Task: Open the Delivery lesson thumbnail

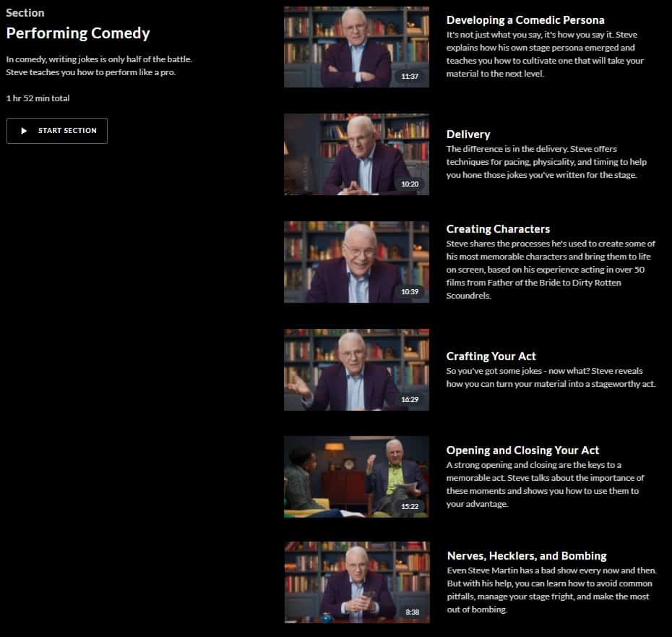Action: 356,155
